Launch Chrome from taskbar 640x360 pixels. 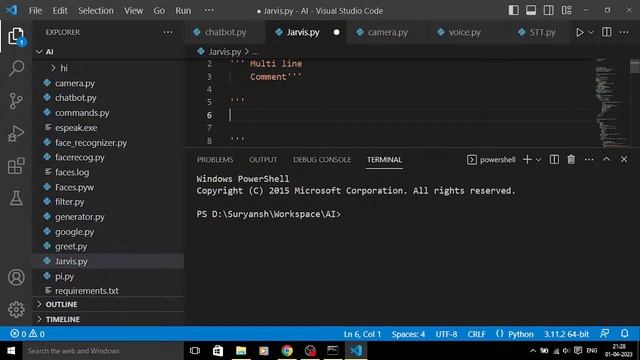[x=287, y=351]
